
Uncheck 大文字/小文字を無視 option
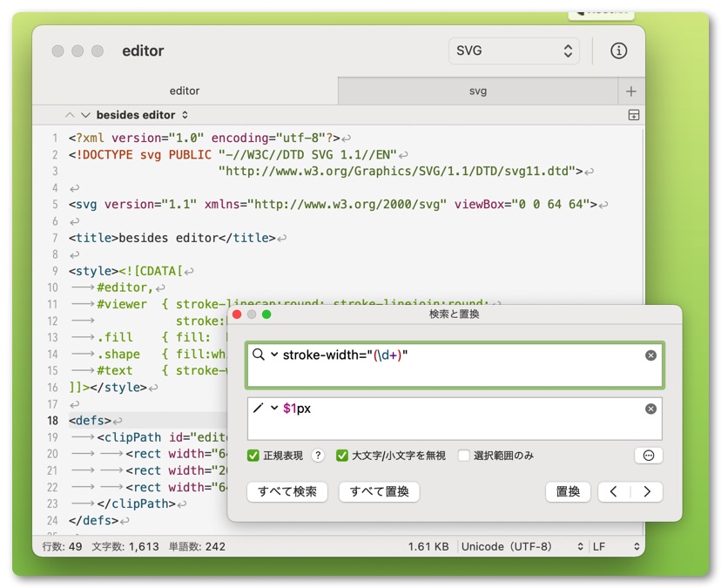click(x=342, y=456)
